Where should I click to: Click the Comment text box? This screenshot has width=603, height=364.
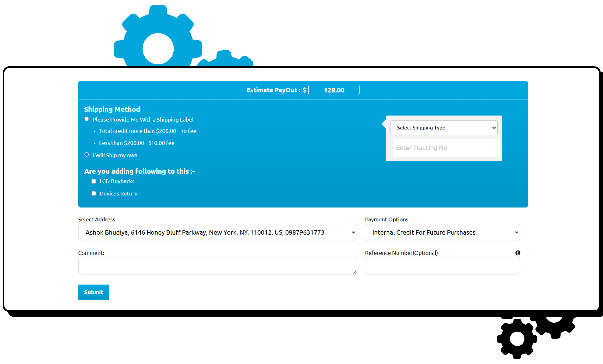point(217,266)
